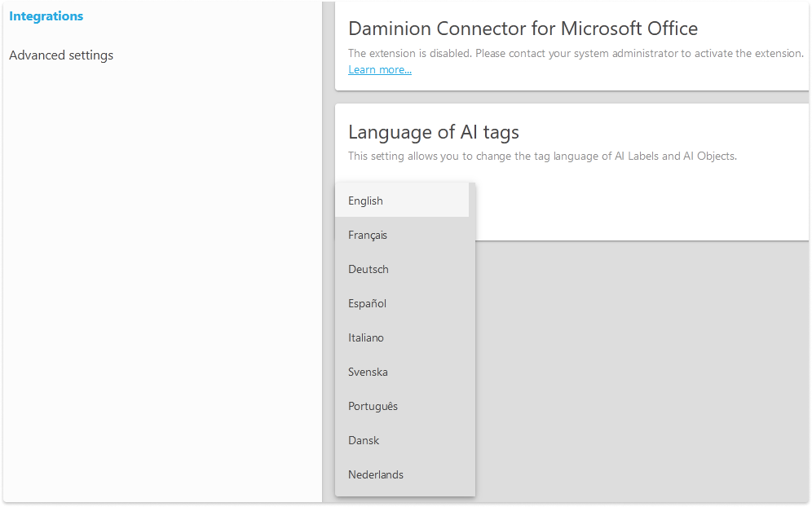The image size is (812, 507).
Task: Open the Learn more link
Action: (380, 70)
